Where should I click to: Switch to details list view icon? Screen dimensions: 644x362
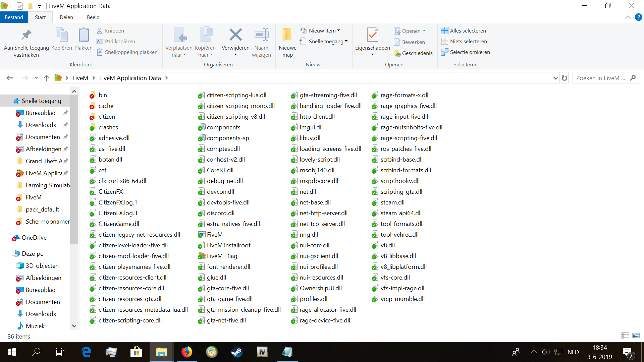coord(625,336)
